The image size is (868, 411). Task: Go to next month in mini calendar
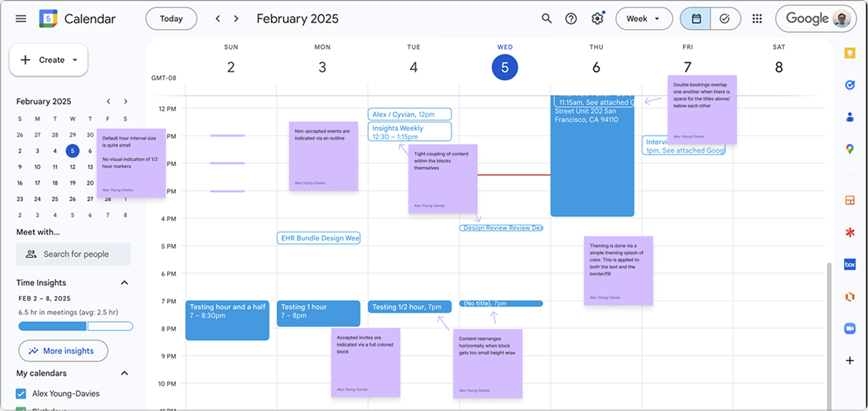pyautogui.click(x=126, y=102)
